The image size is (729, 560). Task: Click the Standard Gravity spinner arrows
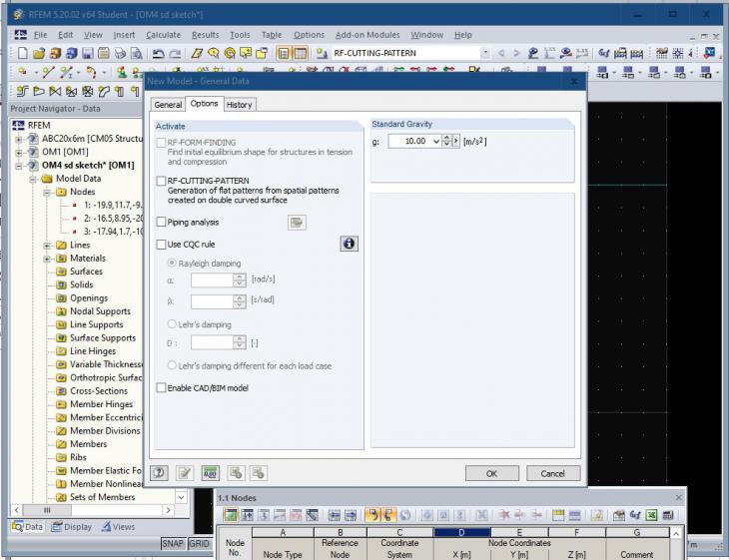446,141
